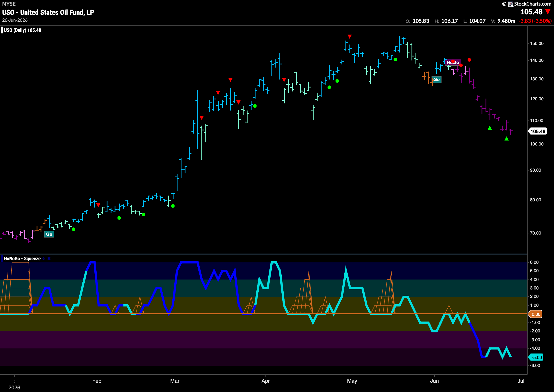Click the 'Mar' label on the time axis

[x=175, y=381]
